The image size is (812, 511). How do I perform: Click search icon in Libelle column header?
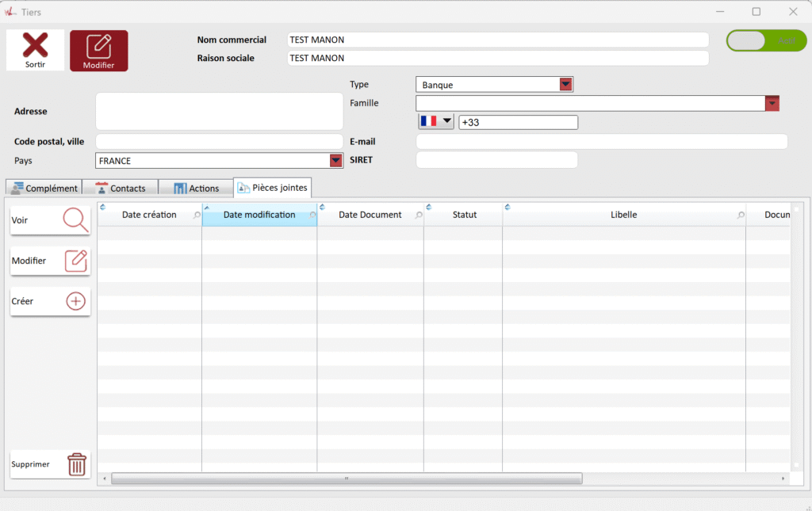(x=741, y=215)
